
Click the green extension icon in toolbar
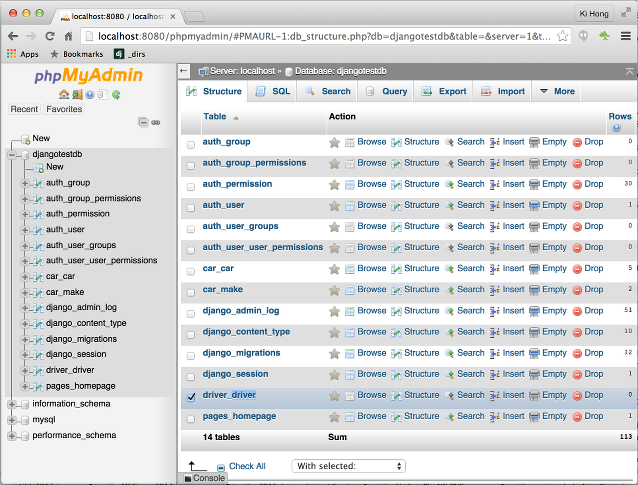point(604,36)
